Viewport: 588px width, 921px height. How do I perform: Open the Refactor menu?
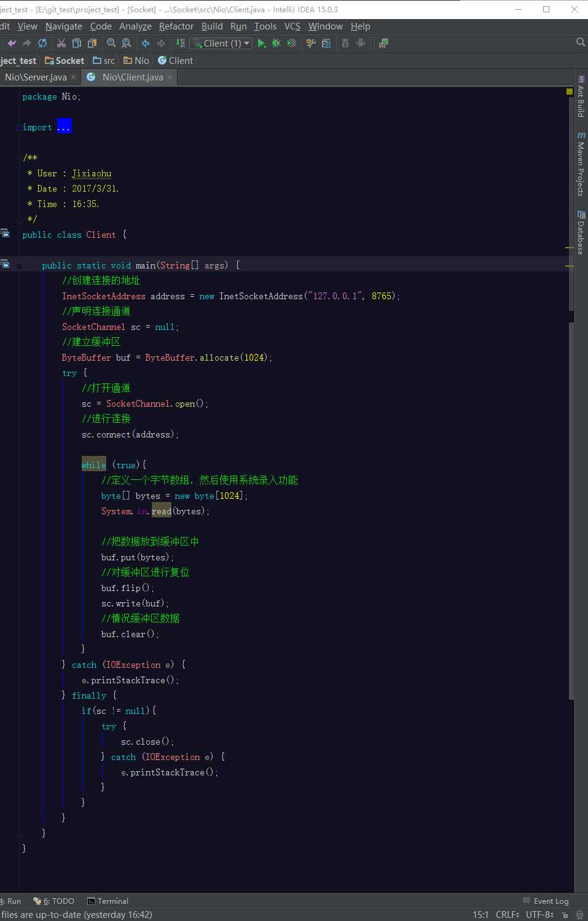(176, 26)
